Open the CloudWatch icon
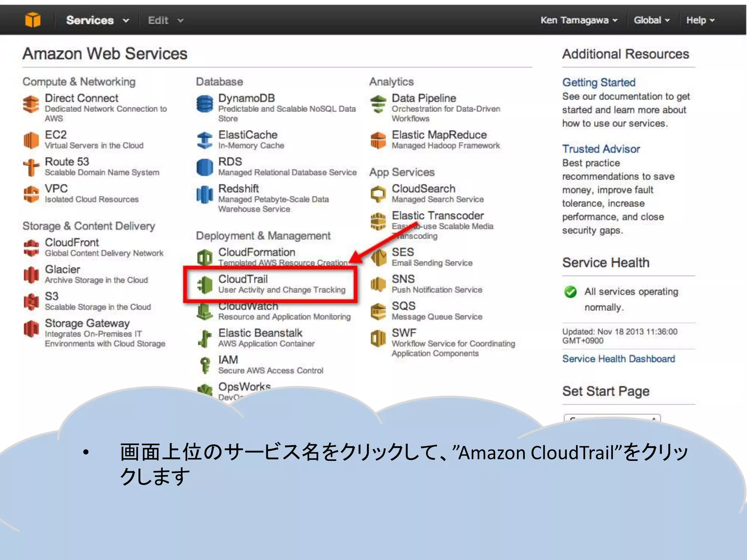The width and height of the screenshot is (747, 560). (205, 312)
